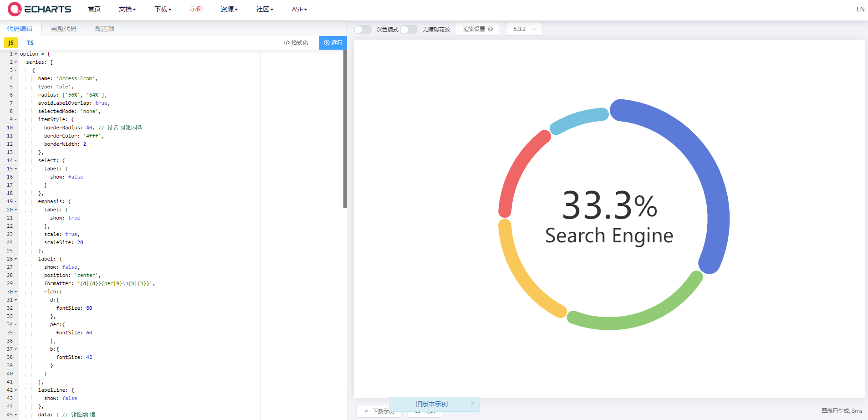Collapse code fold at line 1
The width and height of the screenshot is (868, 420).
15,54
